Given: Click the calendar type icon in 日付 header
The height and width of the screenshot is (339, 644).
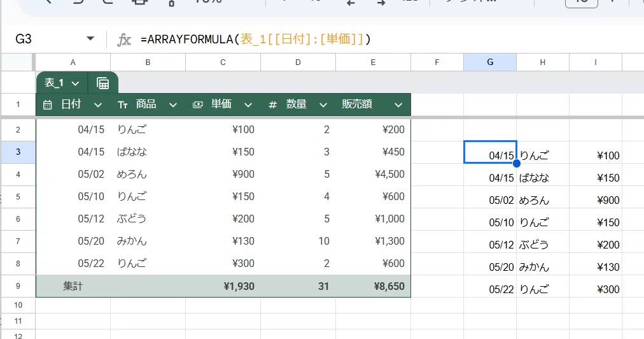Looking at the screenshot, I should pyautogui.click(x=48, y=105).
